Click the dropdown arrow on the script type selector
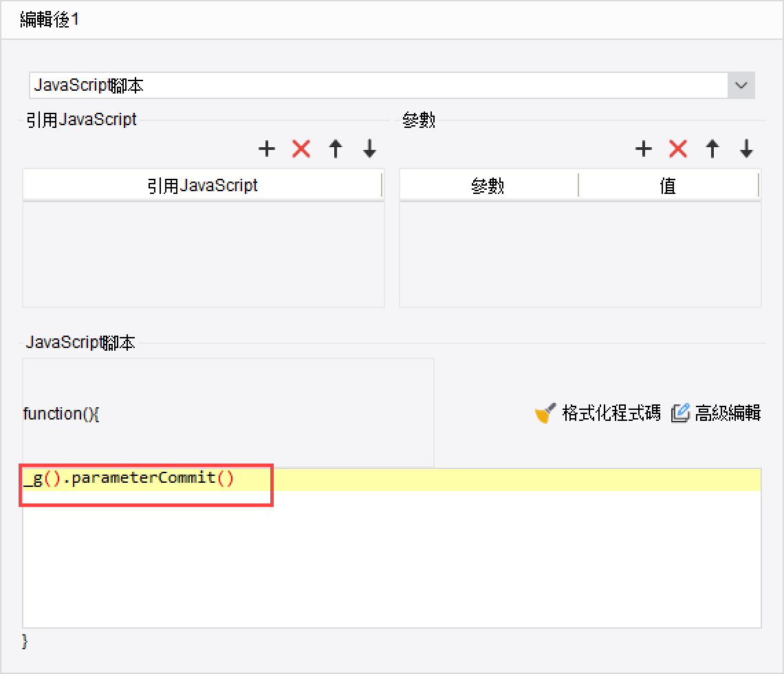 [x=741, y=85]
